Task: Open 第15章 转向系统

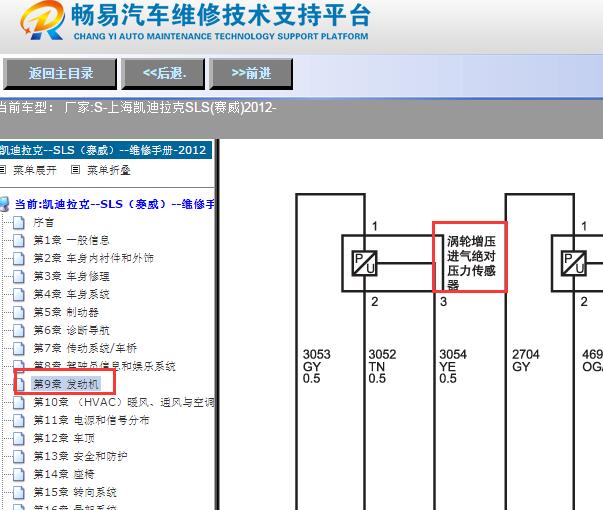Action: 75,492
